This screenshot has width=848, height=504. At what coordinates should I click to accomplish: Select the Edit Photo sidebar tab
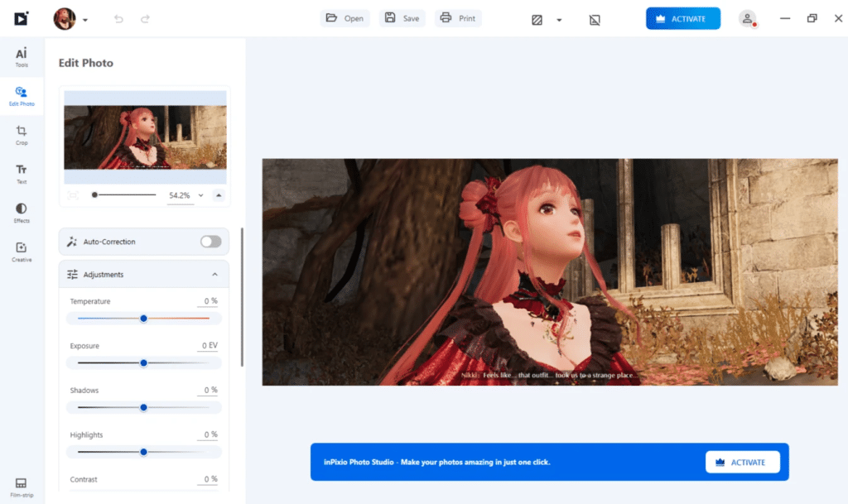[21, 96]
